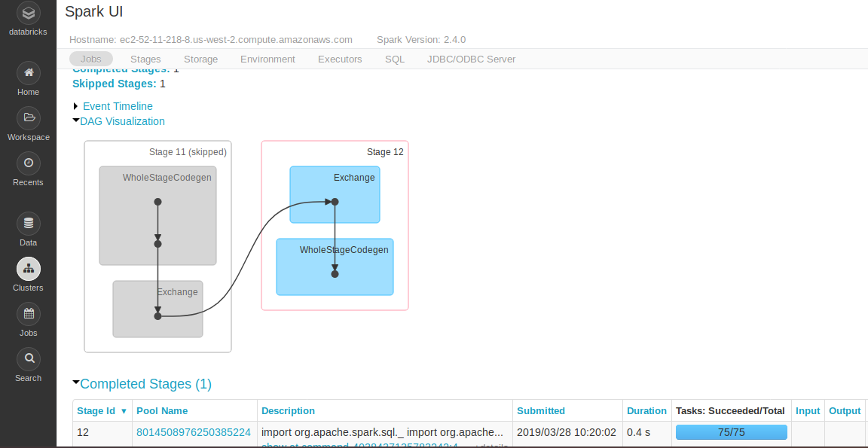Sort by the Description column header
This screenshot has width=868, height=448.
pyautogui.click(x=288, y=411)
